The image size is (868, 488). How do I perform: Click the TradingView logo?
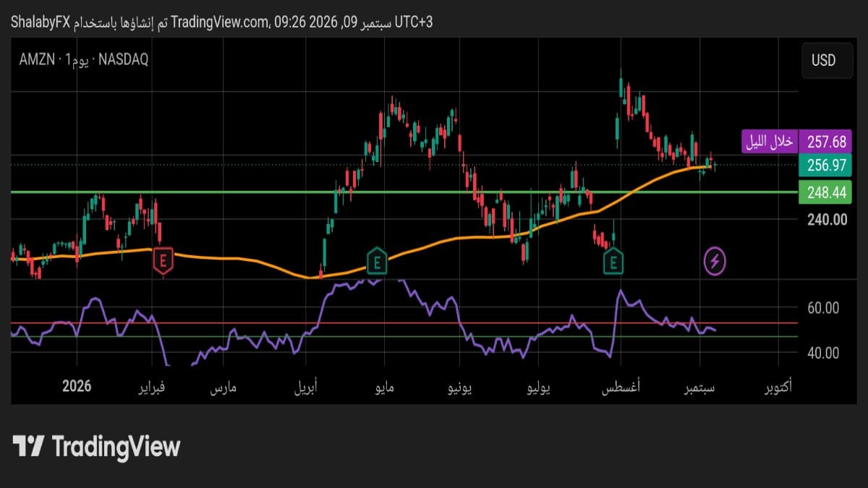tap(97, 446)
